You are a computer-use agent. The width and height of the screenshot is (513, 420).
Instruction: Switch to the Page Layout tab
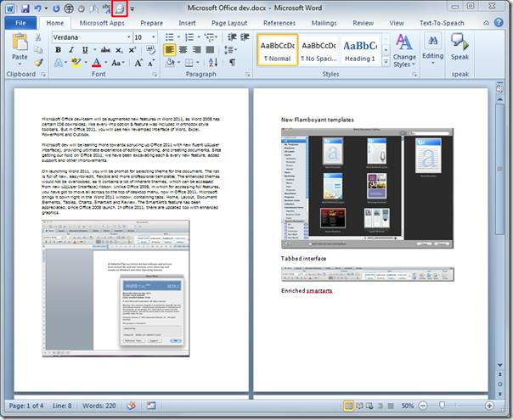pyautogui.click(x=228, y=23)
